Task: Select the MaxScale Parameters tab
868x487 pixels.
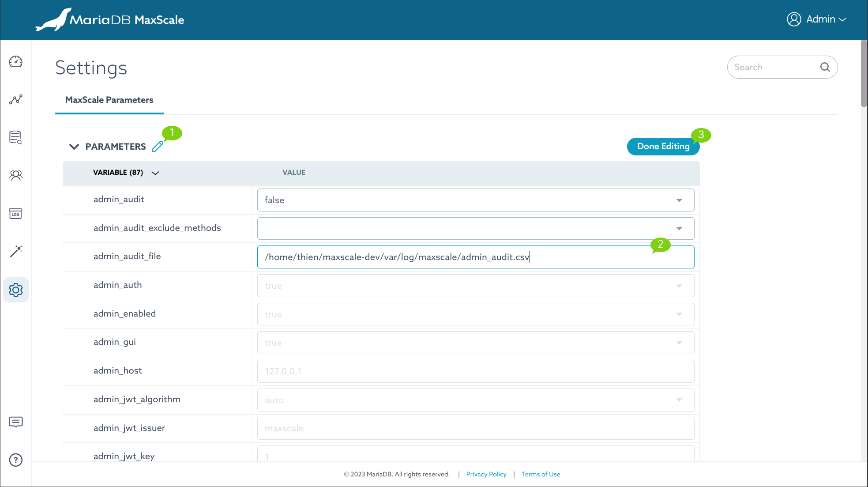Action: coord(109,100)
